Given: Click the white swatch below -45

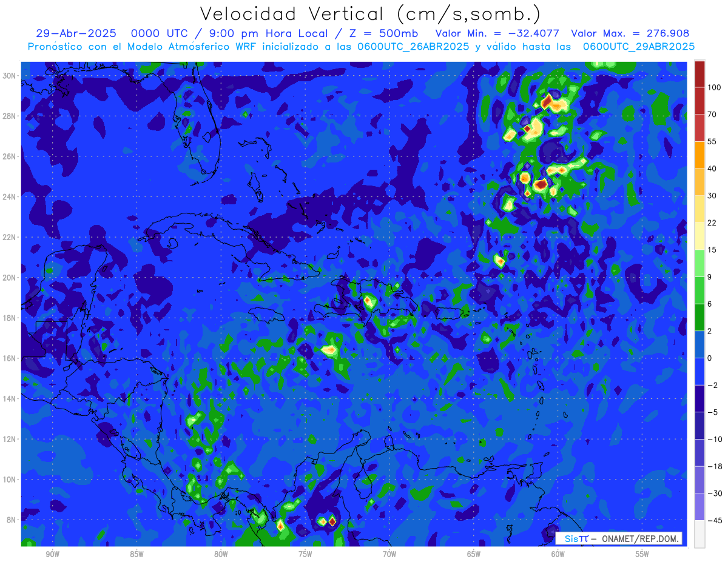Looking at the screenshot, I should pos(699,534).
